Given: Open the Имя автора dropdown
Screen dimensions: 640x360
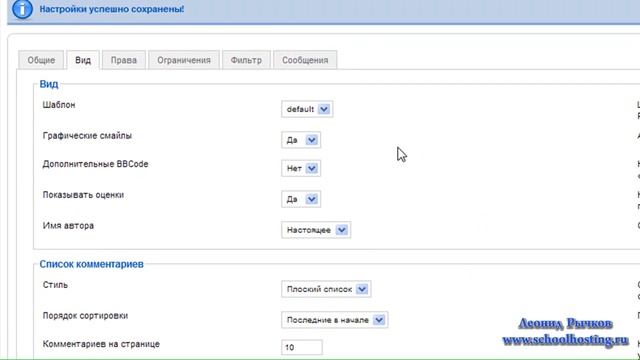Looking at the screenshot, I should 316,230.
